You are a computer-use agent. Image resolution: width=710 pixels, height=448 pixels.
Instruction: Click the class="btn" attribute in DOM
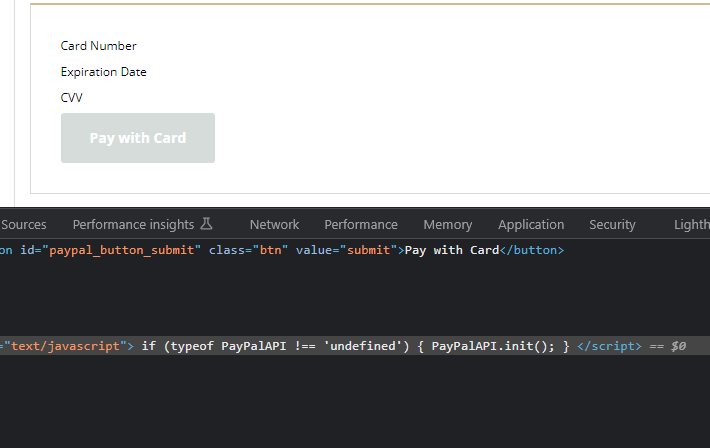tap(248, 250)
